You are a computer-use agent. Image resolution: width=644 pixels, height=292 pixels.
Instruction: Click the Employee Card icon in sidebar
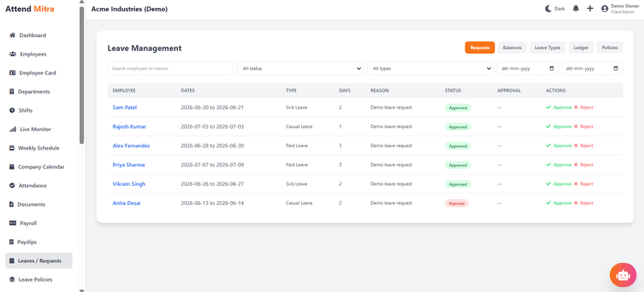[12, 73]
